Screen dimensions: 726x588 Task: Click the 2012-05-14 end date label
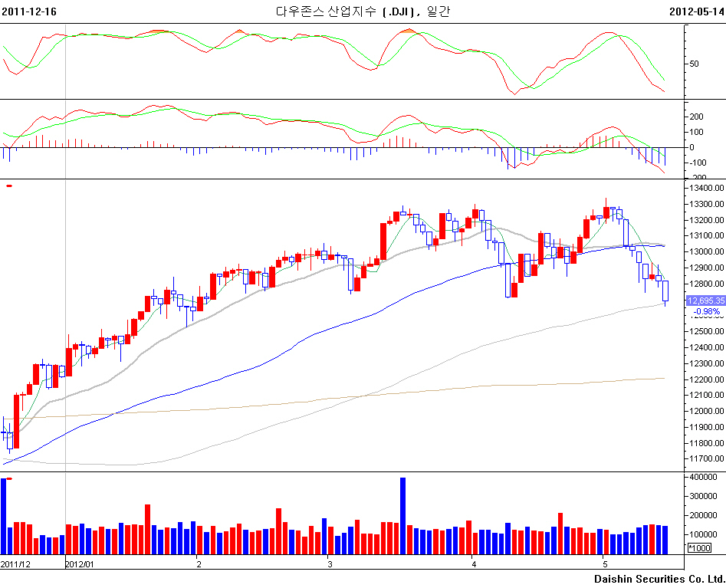point(696,11)
